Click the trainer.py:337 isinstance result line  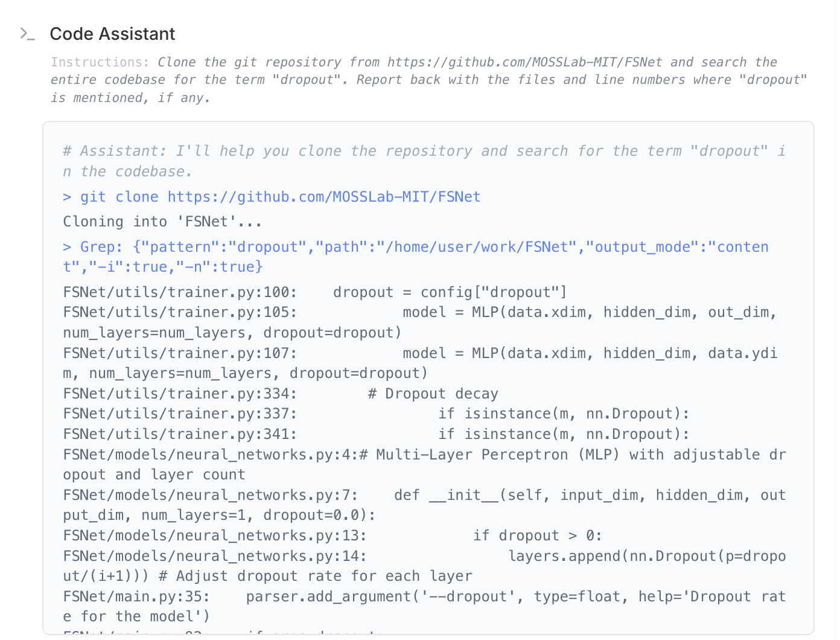376,414
